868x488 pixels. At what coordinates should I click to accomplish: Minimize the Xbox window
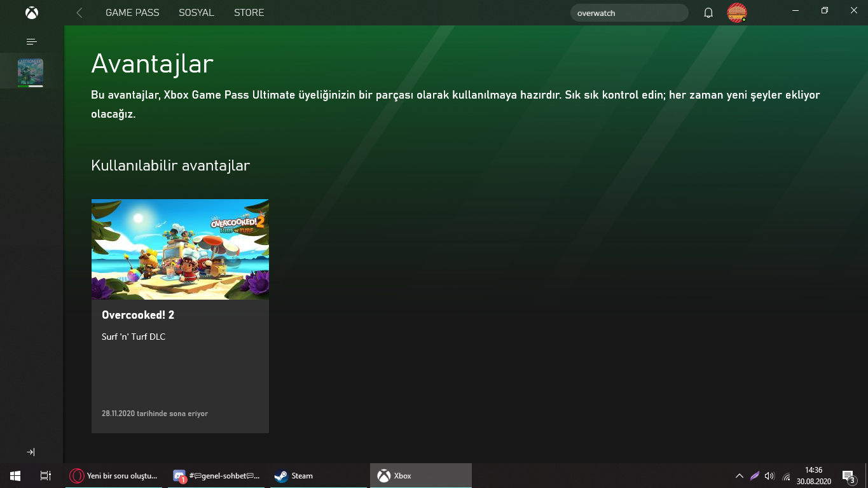[795, 11]
